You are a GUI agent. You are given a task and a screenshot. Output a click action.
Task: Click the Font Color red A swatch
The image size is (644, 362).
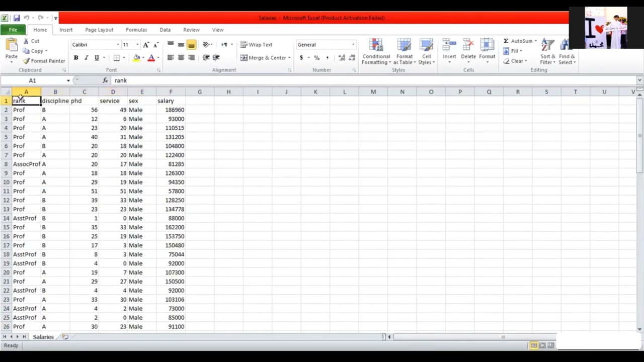click(151, 58)
